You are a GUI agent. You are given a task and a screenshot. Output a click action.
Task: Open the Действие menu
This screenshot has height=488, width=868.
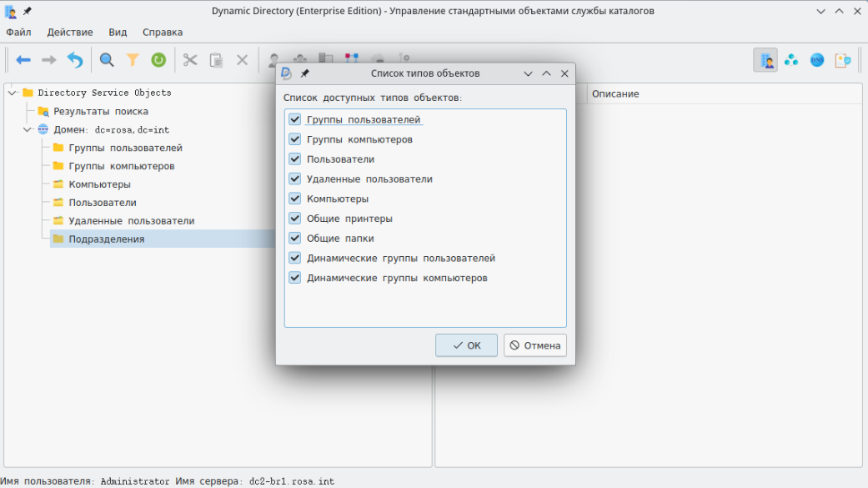[x=70, y=33]
